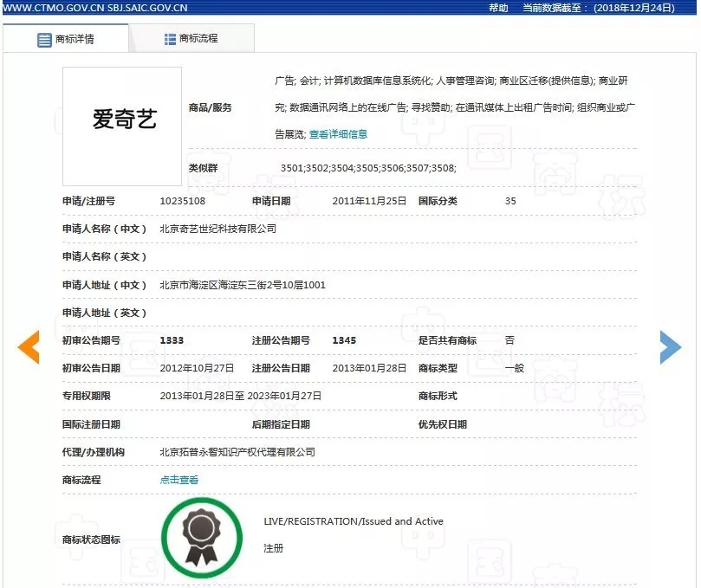
Task: Select the 商标详情 tab
Action: (x=74, y=37)
